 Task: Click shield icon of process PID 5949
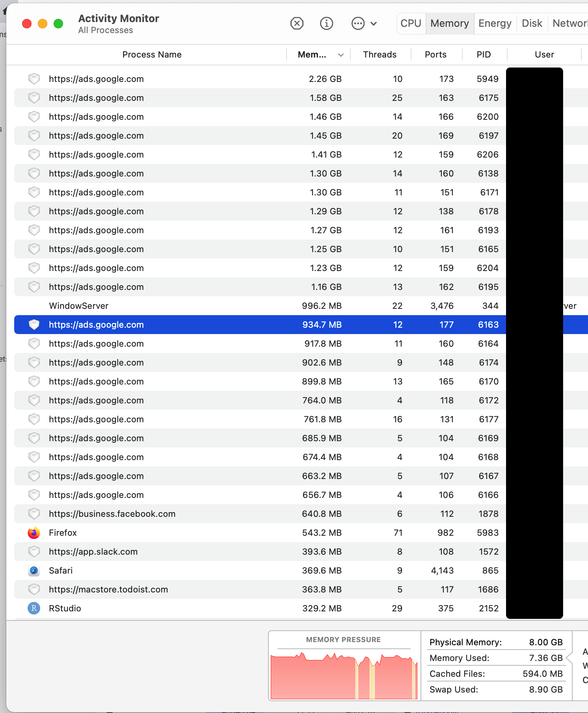tap(34, 79)
